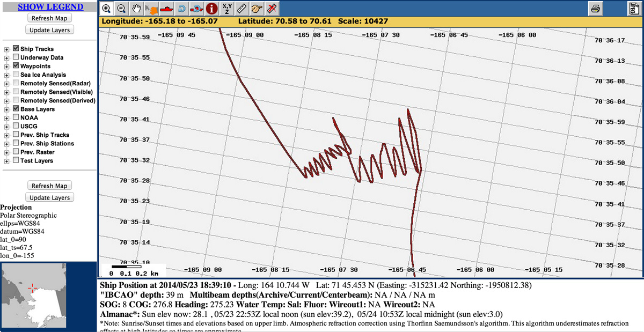Open the SHOW LEGEND link
Screen dimensions: 644x332
[50, 7]
